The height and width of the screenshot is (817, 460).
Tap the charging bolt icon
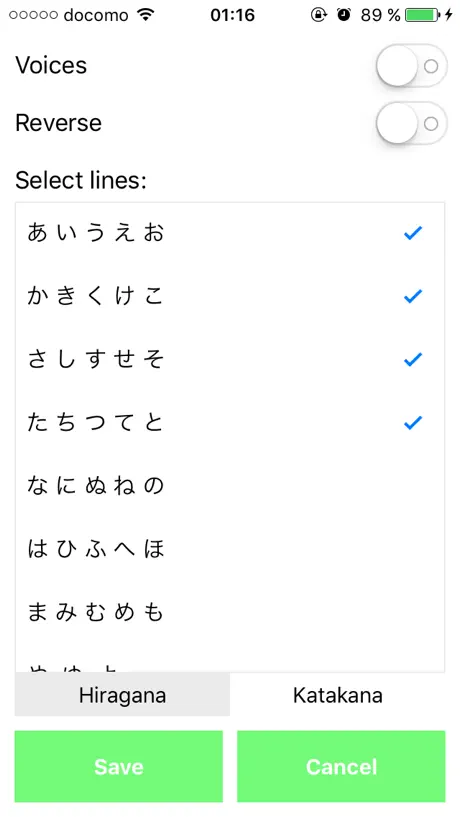[x=449, y=15]
